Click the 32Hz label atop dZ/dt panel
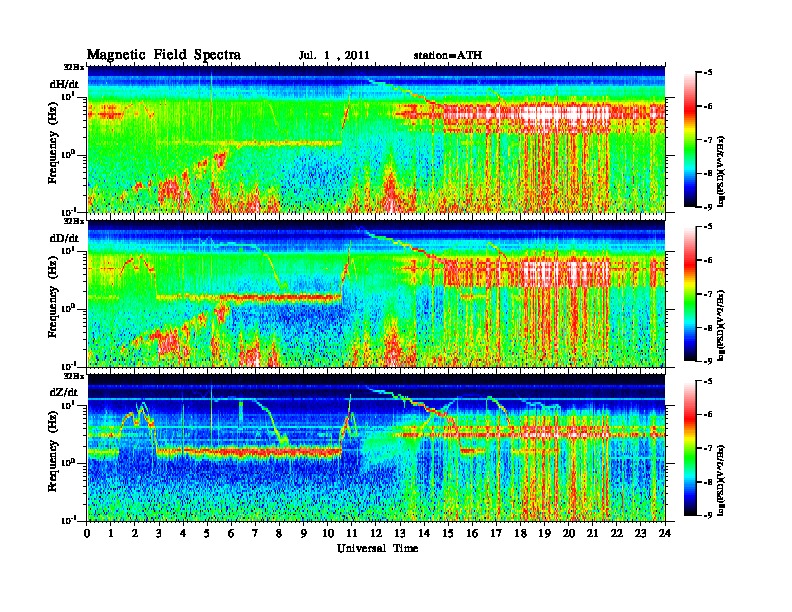 pos(74,376)
